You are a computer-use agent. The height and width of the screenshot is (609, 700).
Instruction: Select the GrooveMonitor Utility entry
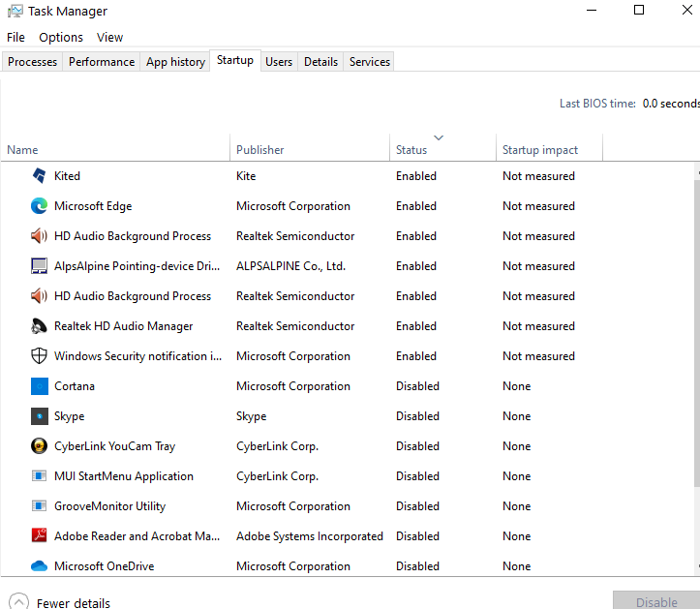(109, 505)
